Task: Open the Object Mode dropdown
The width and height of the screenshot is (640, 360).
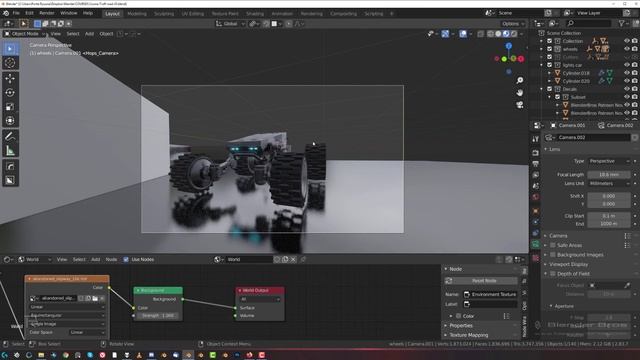Action: click(24, 34)
